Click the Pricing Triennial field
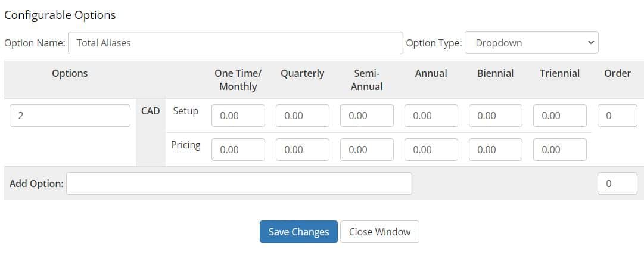 coord(560,150)
